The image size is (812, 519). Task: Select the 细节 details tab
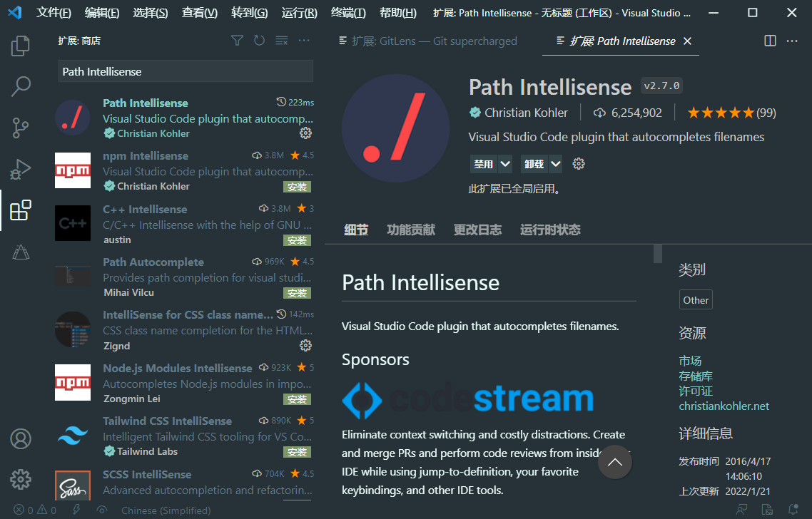coord(356,230)
